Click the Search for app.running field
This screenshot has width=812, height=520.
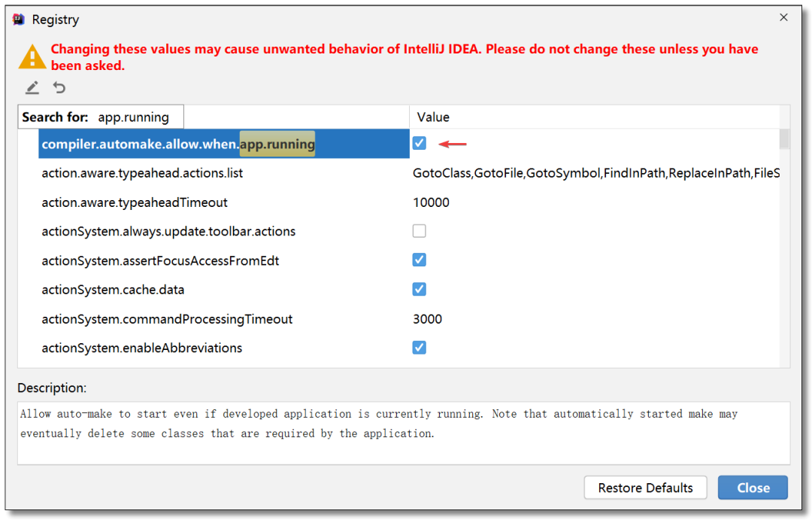101,117
